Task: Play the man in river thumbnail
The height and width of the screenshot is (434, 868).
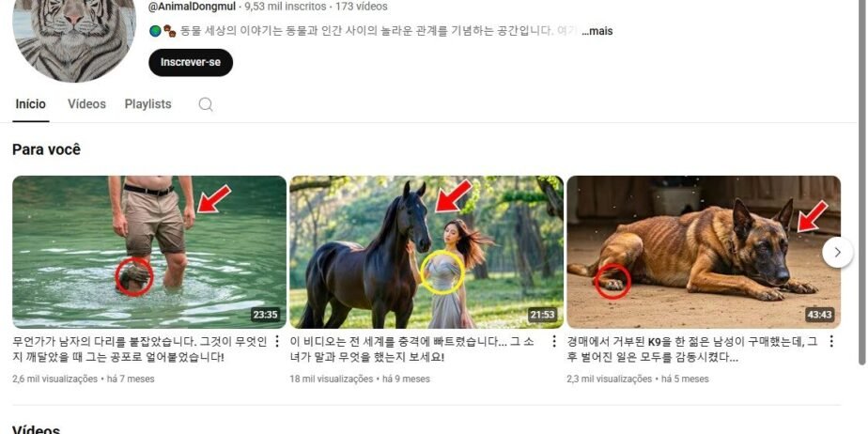Action: click(149, 252)
